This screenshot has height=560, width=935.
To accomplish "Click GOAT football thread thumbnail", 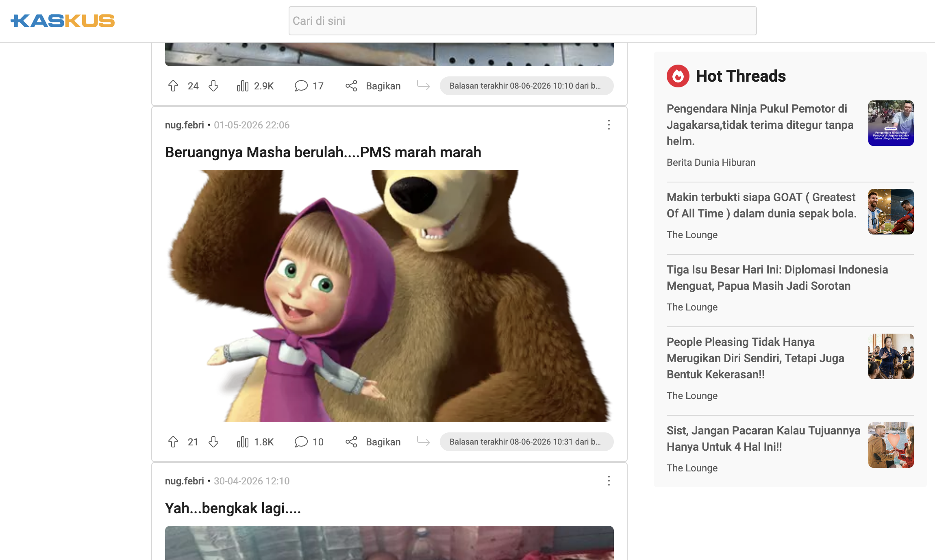I will 891,212.
